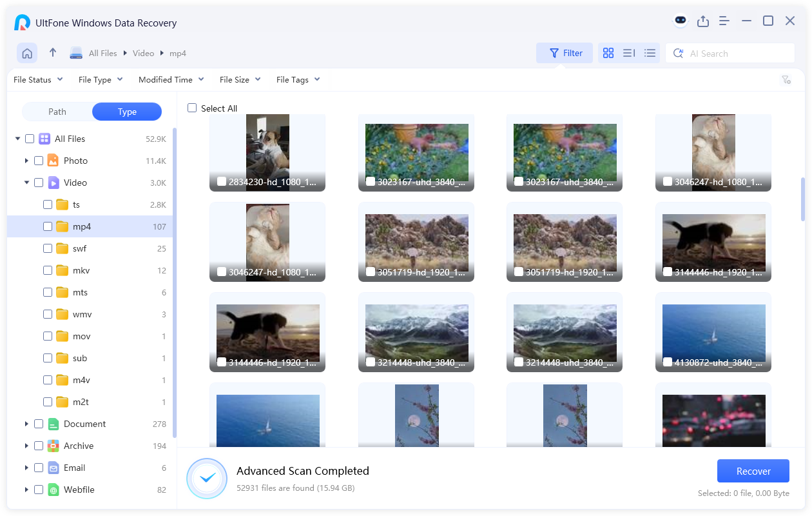812x516 pixels.
Task: Switch to simple list view icon
Action: (x=650, y=54)
